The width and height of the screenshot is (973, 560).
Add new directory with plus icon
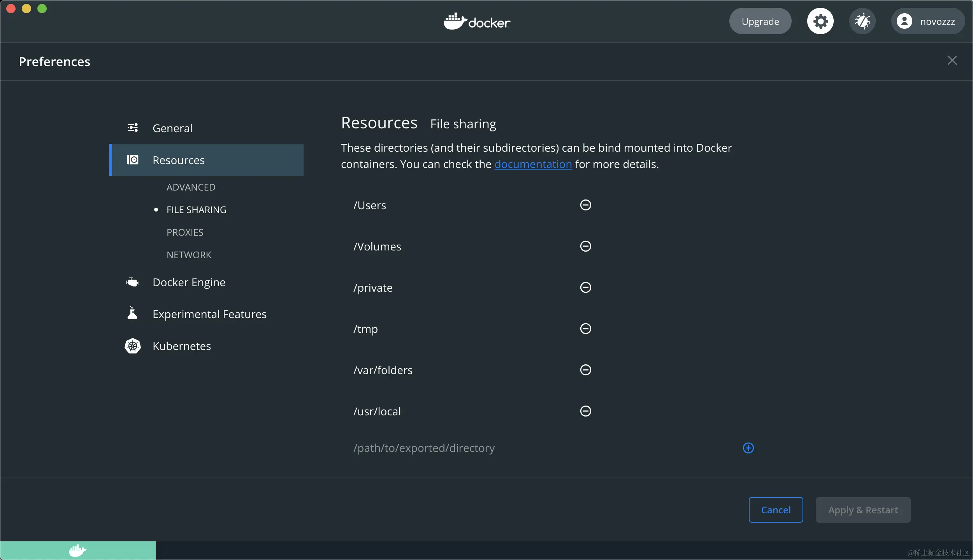click(x=748, y=448)
